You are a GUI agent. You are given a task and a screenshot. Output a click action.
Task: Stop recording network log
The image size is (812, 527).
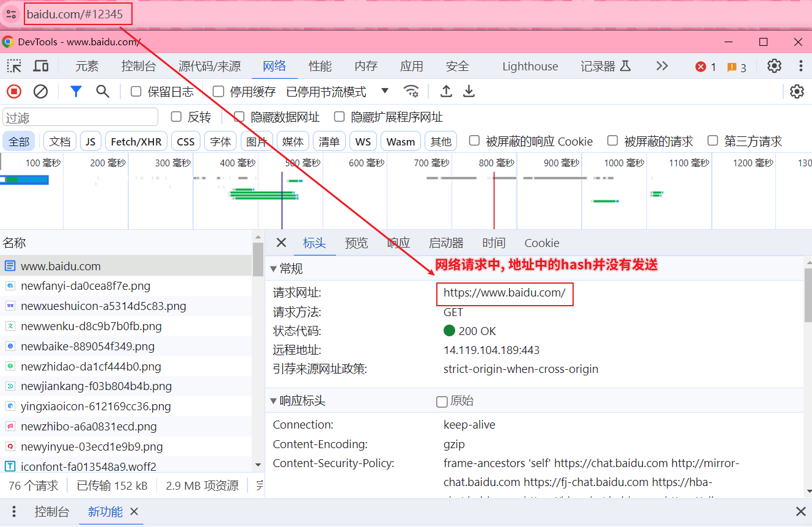pos(14,92)
